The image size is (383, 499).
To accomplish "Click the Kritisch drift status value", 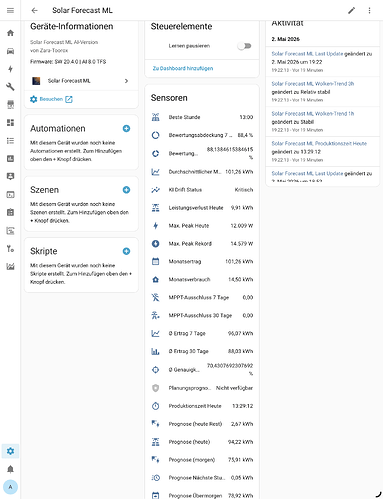I will coord(244,190).
